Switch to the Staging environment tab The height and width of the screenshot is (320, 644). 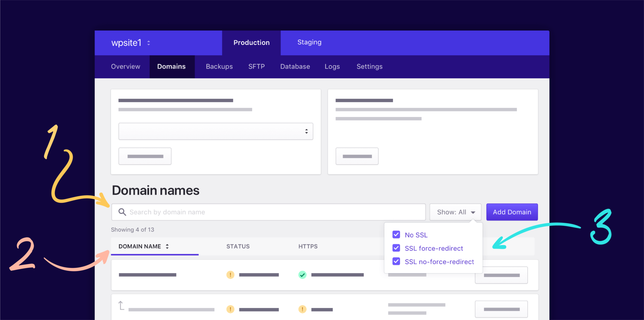(309, 42)
